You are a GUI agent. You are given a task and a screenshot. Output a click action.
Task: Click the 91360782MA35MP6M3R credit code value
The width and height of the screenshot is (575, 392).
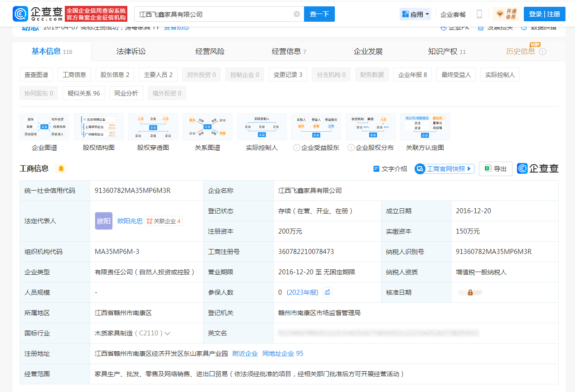coord(133,191)
